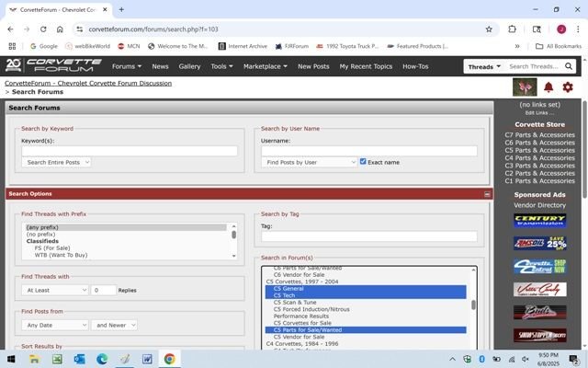The image size is (588, 368).
Task: Open the Marketplace menu
Action: (266, 66)
